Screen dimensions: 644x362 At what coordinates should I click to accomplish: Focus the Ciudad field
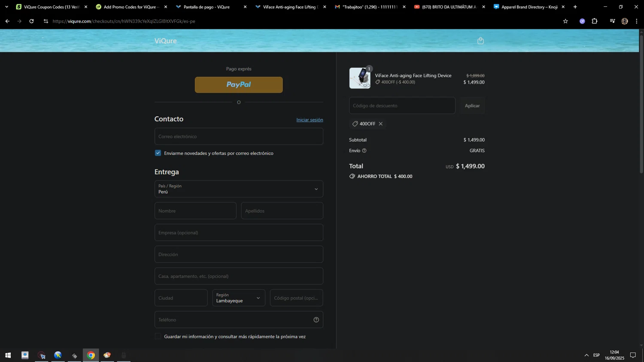[x=181, y=298]
